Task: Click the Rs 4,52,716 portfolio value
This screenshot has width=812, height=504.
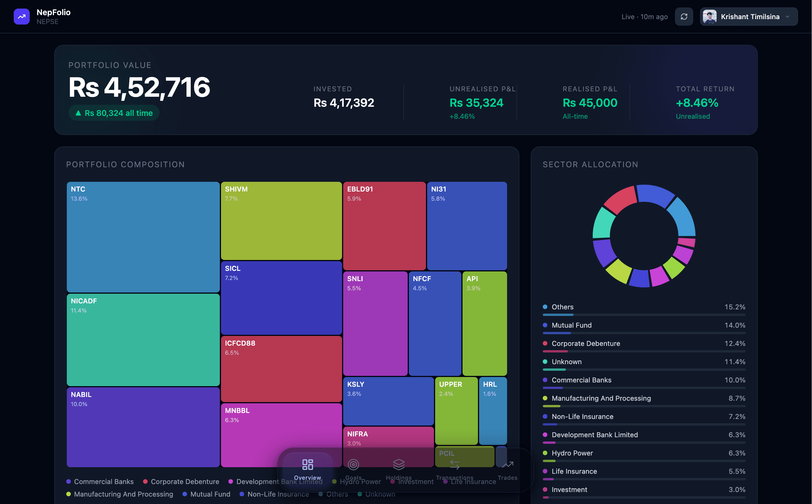Action: (x=139, y=87)
